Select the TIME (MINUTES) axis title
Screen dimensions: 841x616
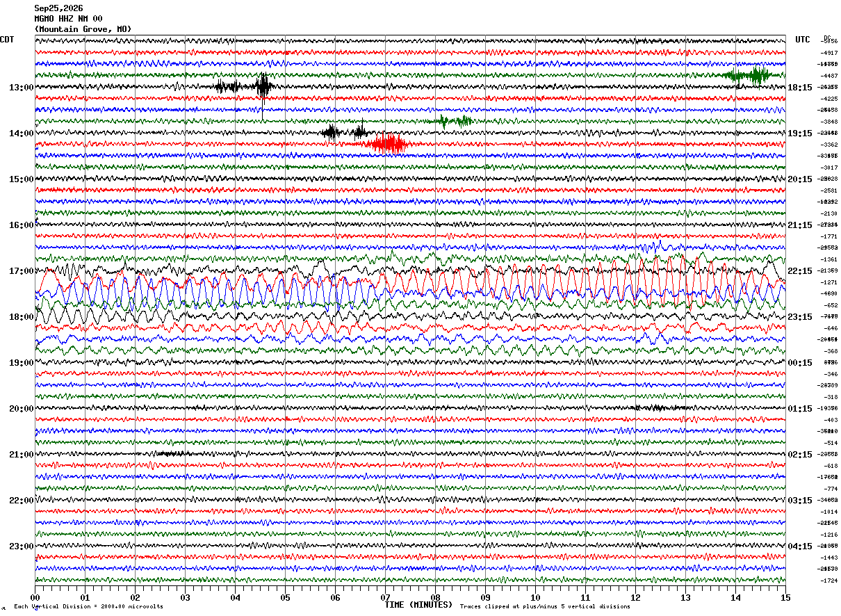tap(418, 605)
